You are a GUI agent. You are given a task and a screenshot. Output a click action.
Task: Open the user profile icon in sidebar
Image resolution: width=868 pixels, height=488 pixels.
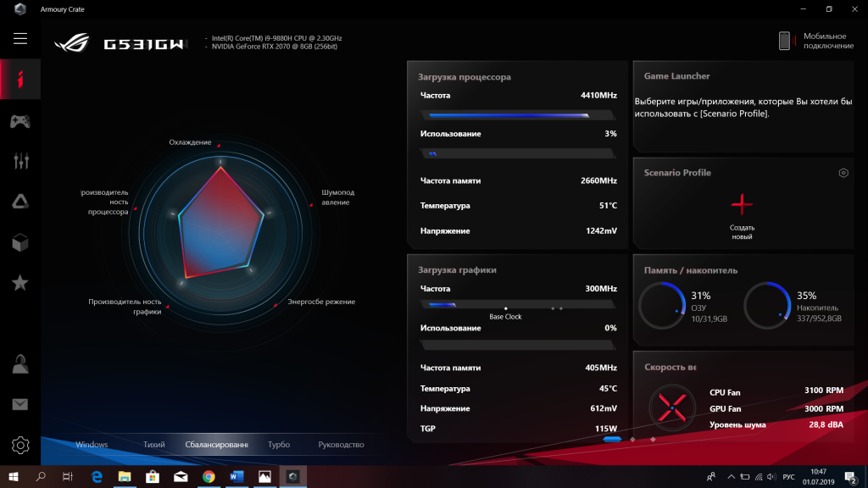(x=20, y=364)
